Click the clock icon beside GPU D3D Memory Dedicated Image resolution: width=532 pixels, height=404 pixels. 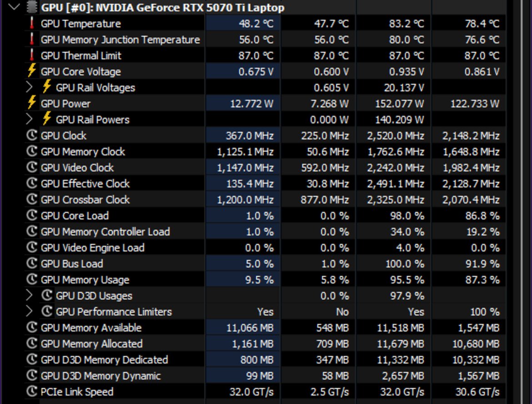pos(31,359)
